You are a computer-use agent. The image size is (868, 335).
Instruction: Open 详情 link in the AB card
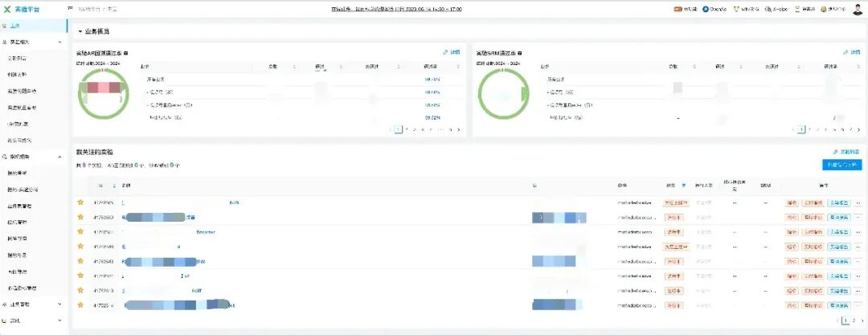click(x=451, y=52)
